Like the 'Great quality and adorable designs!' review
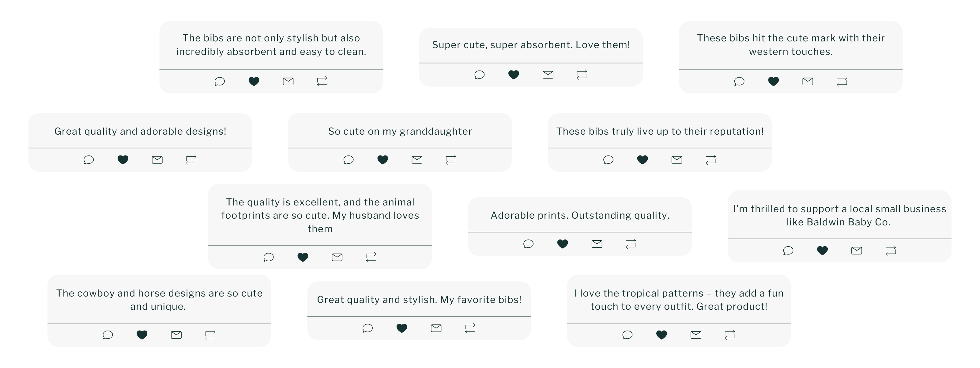The height and width of the screenshot is (368, 980). (x=123, y=159)
